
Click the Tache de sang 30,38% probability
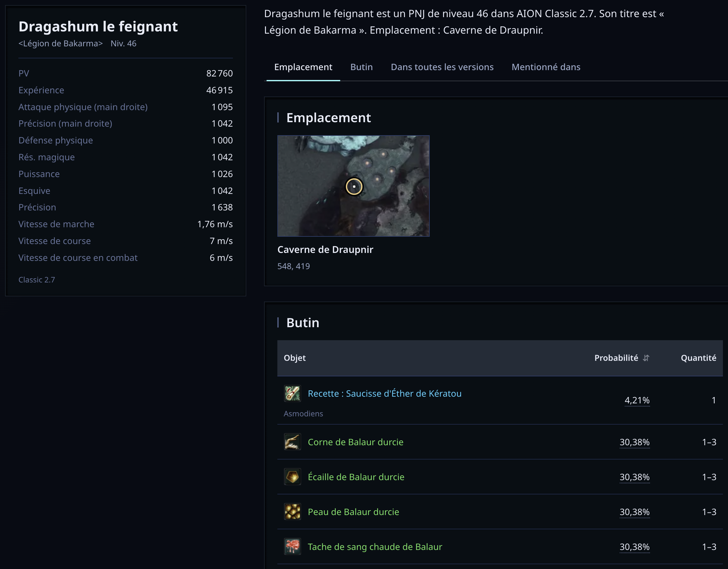pos(635,547)
